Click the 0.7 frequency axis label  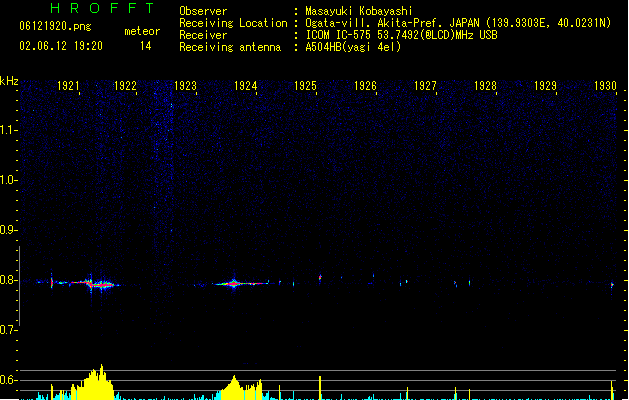(x=8, y=330)
